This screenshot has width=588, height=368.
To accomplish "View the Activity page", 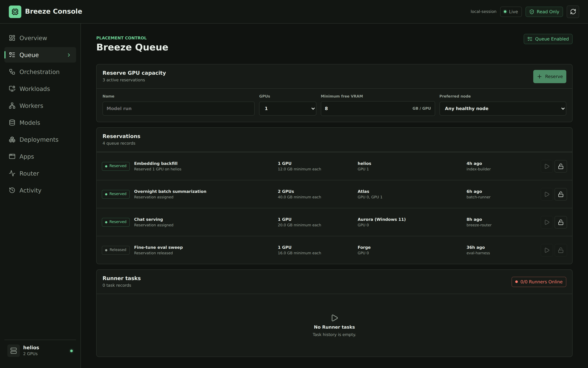I will pos(40,190).
